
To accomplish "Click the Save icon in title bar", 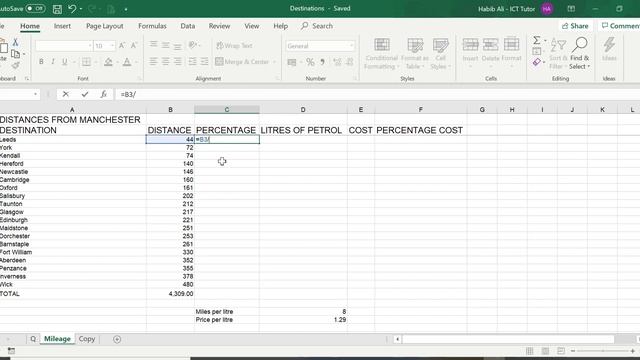I will (58, 9).
